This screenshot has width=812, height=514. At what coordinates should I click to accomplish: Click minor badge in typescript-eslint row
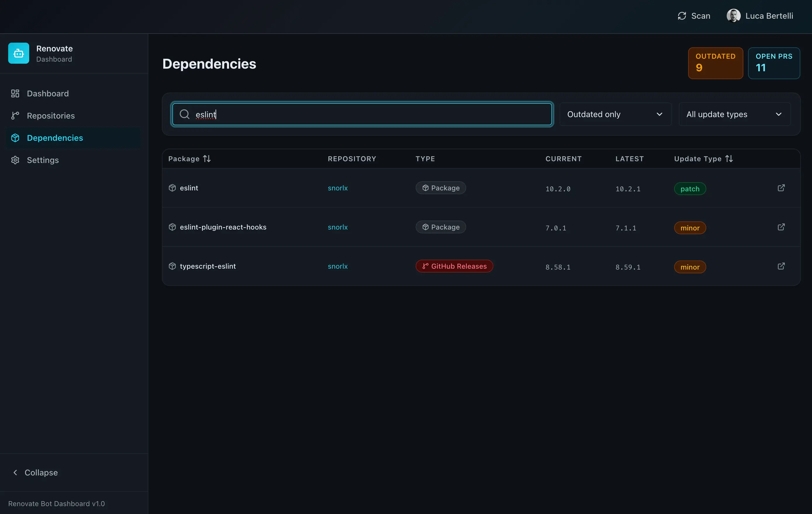click(690, 267)
